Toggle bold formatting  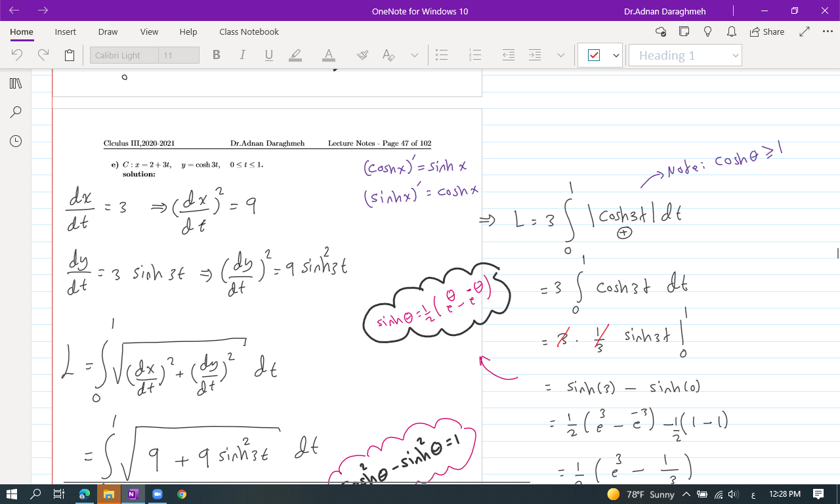(x=217, y=55)
